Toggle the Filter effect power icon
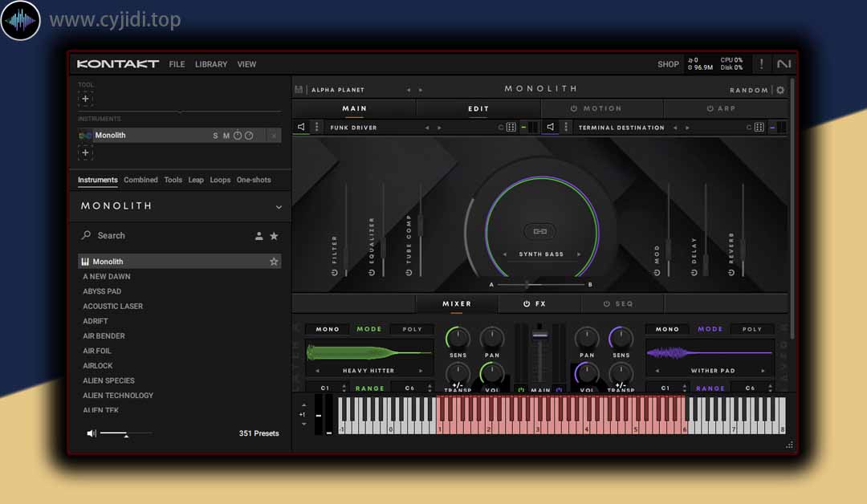Viewport: 867px width, 504px height. click(x=334, y=272)
